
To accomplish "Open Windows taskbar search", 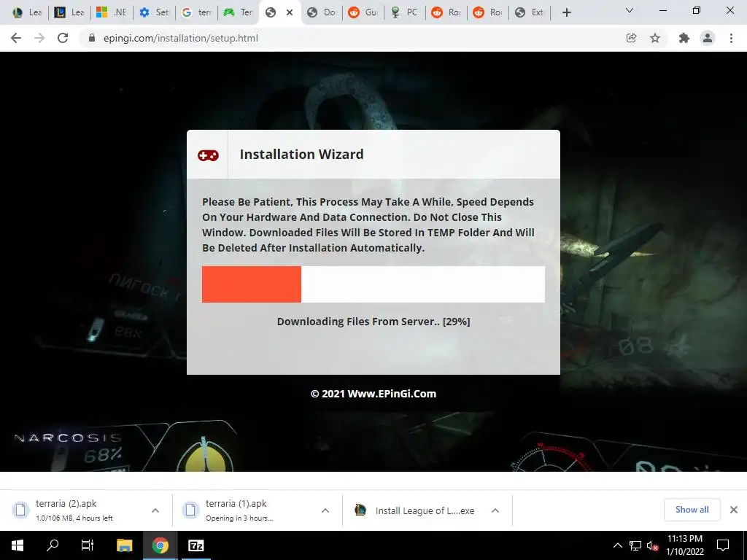I will (x=53, y=545).
